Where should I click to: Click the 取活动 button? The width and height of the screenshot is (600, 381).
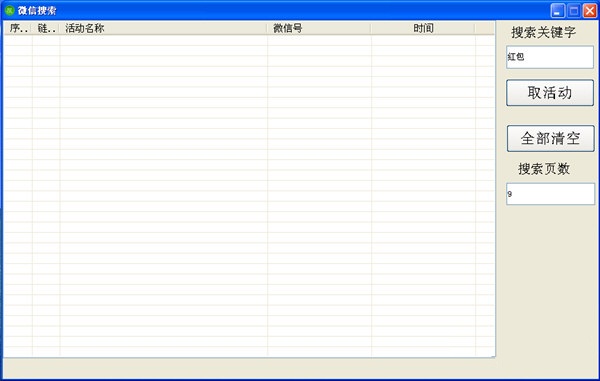pos(550,93)
